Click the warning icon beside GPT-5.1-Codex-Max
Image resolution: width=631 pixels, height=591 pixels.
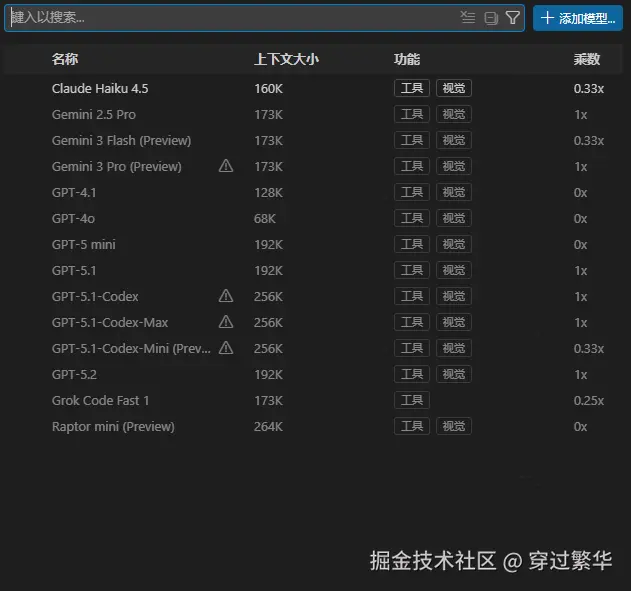point(226,322)
